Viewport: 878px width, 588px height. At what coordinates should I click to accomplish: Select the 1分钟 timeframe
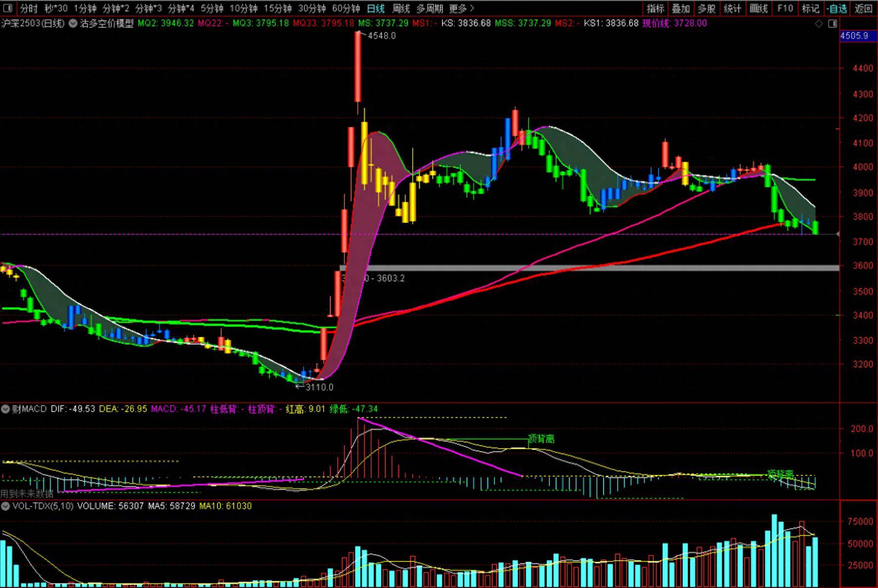pos(85,8)
